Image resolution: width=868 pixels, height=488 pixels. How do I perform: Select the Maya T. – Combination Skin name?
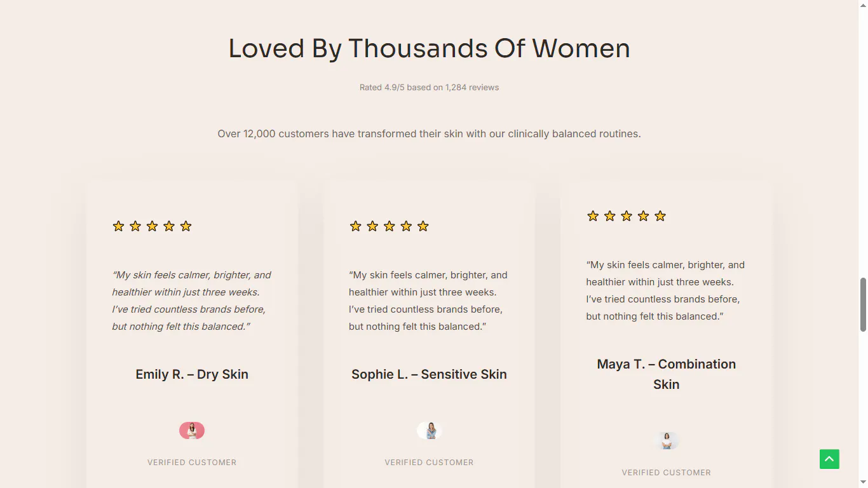(666, 374)
